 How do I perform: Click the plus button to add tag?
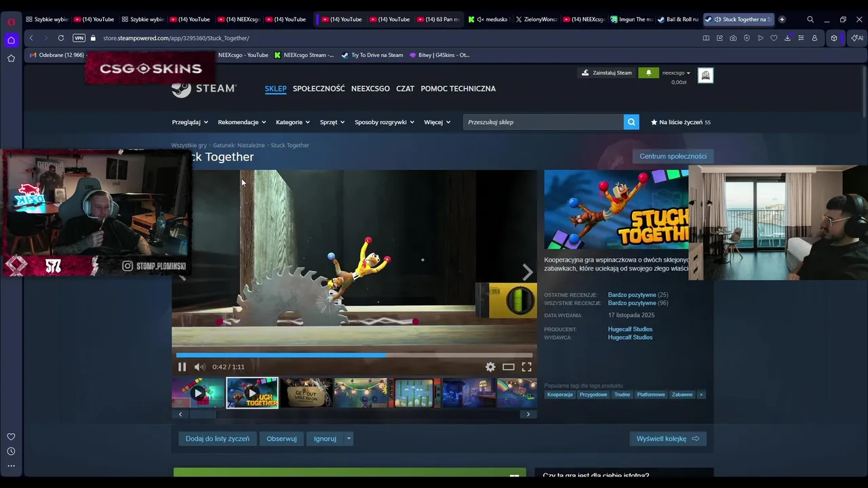(x=701, y=394)
